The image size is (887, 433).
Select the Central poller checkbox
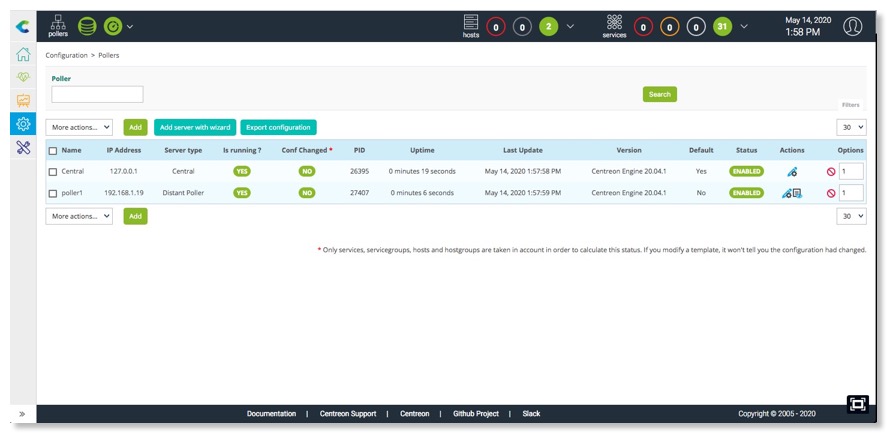[x=53, y=172]
